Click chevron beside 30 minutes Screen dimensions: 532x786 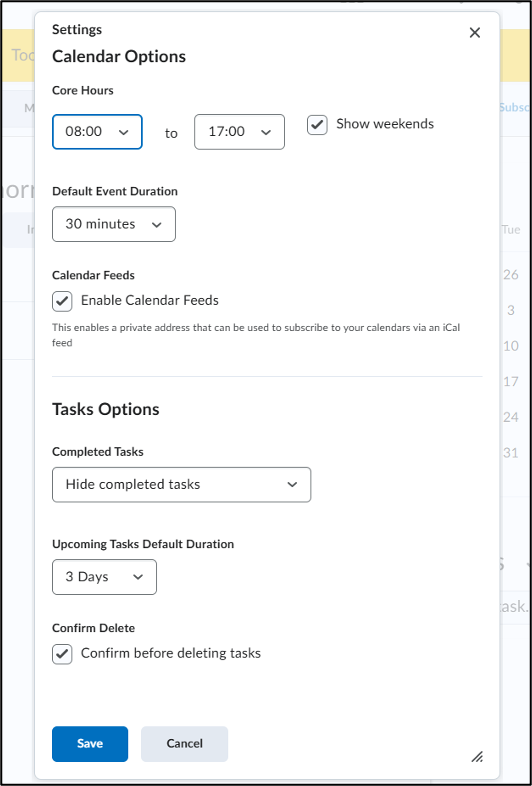[x=156, y=225]
